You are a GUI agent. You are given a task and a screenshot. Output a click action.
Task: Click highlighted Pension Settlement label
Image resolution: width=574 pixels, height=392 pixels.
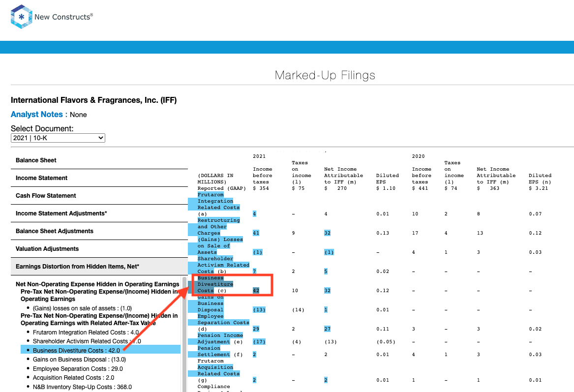point(214,351)
